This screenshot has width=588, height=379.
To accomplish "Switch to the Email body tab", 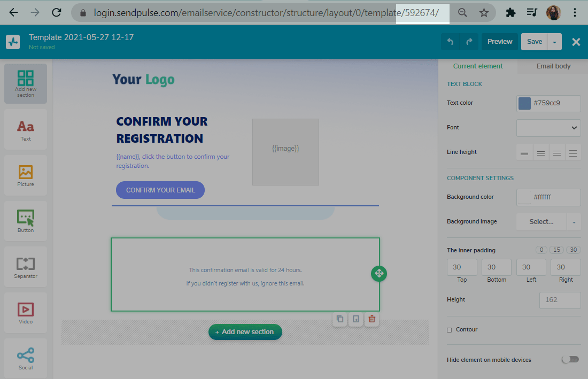I will [x=553, y=66].
